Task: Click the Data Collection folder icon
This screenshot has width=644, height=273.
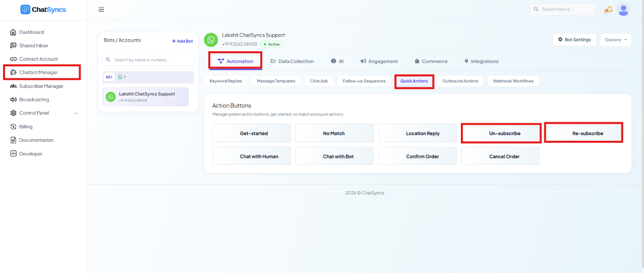Action: pyautogui.click(x=273, y=61)
